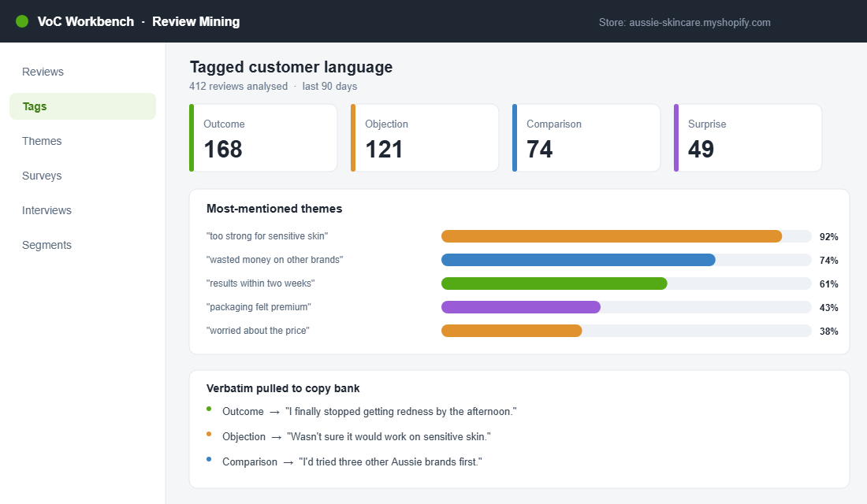The image size is (867, 504).
Task: Click the store URL aussie-skincare.myshopify.com
Action: (x=699, y=23)
